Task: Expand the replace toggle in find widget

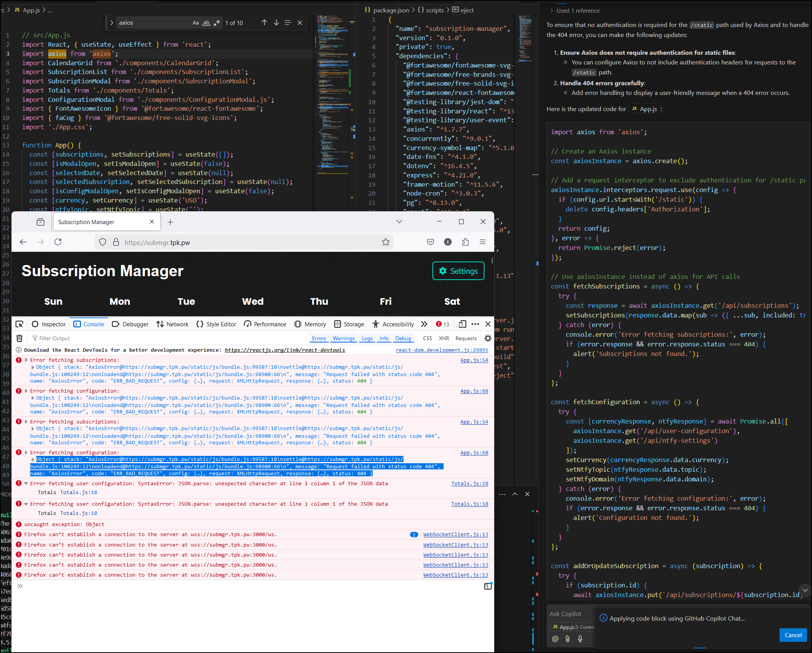Action: (111, 23)
